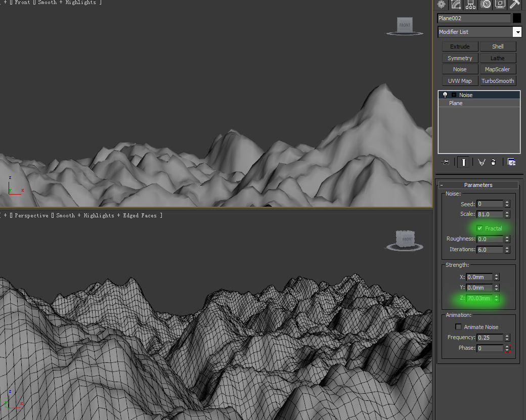Open the Display panel tab
Image resolution: width=526 pixels, height=420 pixels.
tap(500, 5)
